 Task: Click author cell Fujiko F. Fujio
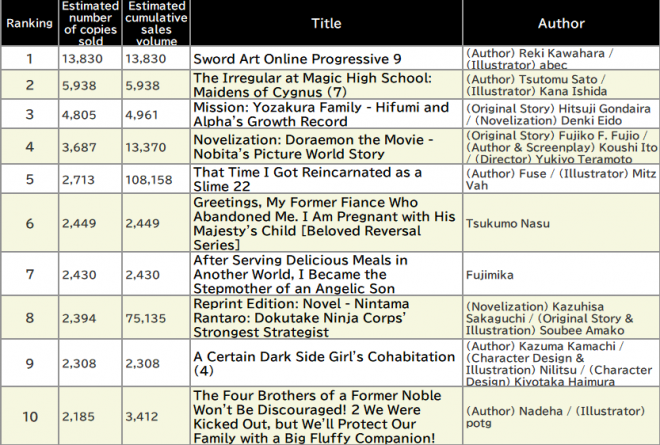[561, 147]
